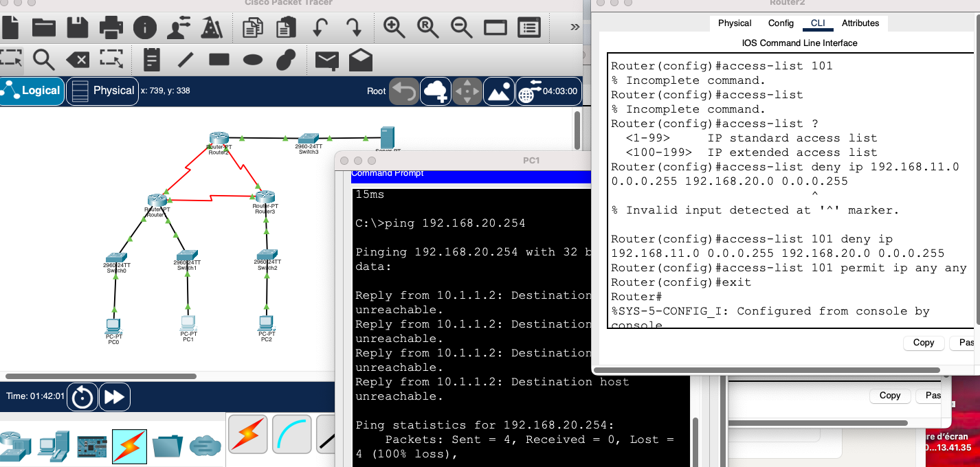Switch to Physical workspace view
Screen dimensions: 980x467
(102, 91)
